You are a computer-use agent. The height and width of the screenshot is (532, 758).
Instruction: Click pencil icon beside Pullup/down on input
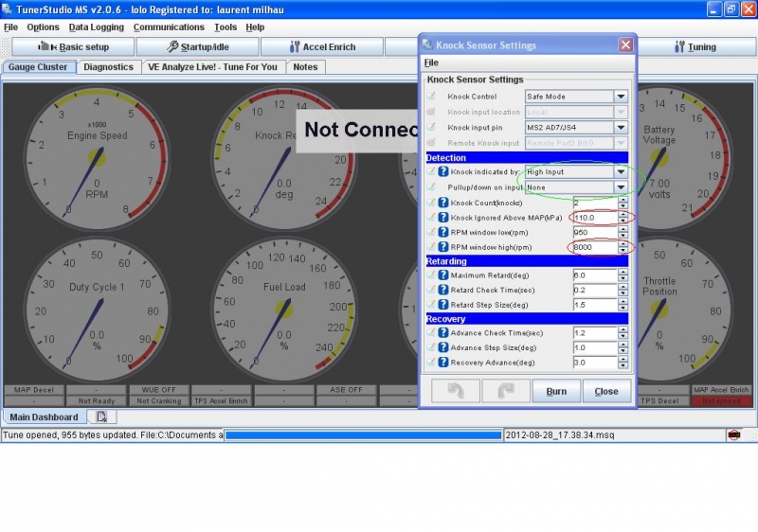pyautogui.click(x=431, y=186)
